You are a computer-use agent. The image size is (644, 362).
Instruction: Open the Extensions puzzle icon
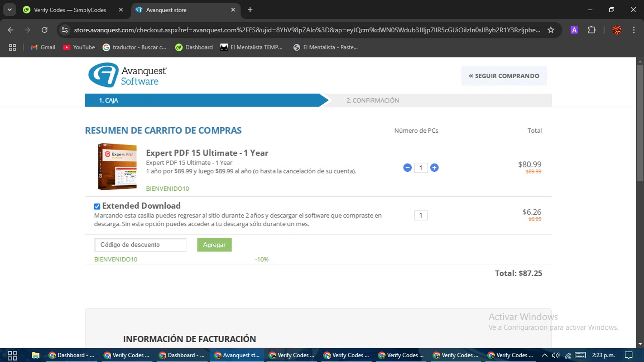point(592,30)
